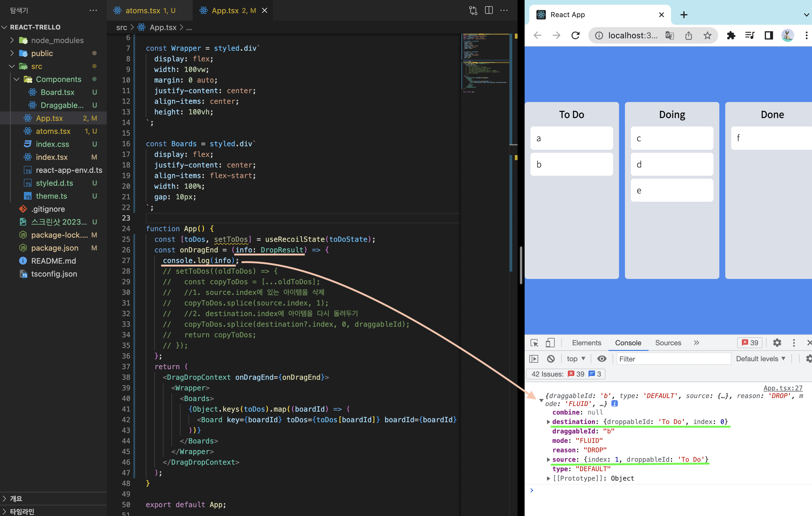Viewport: 812px width, 516px height.
Task: Open the Chrome extensions puzzle icon
Action: click(x=731, y=35)
